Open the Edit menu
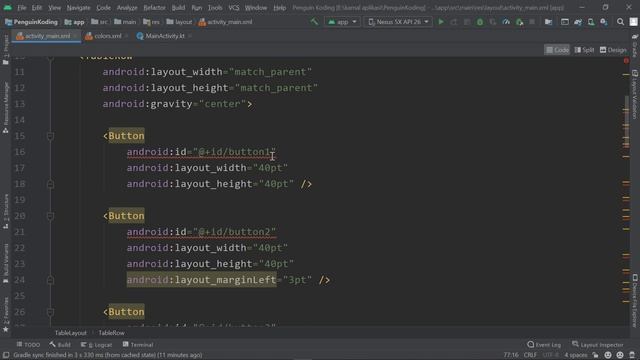This screenshot has width=640, height=360. click(x=37, y=8)
